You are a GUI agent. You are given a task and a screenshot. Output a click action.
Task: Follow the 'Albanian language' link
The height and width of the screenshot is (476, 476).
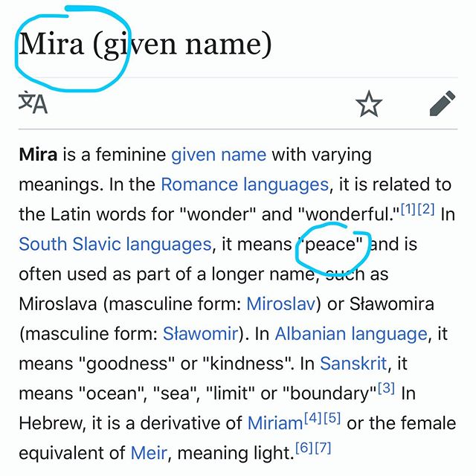[351, 334]
